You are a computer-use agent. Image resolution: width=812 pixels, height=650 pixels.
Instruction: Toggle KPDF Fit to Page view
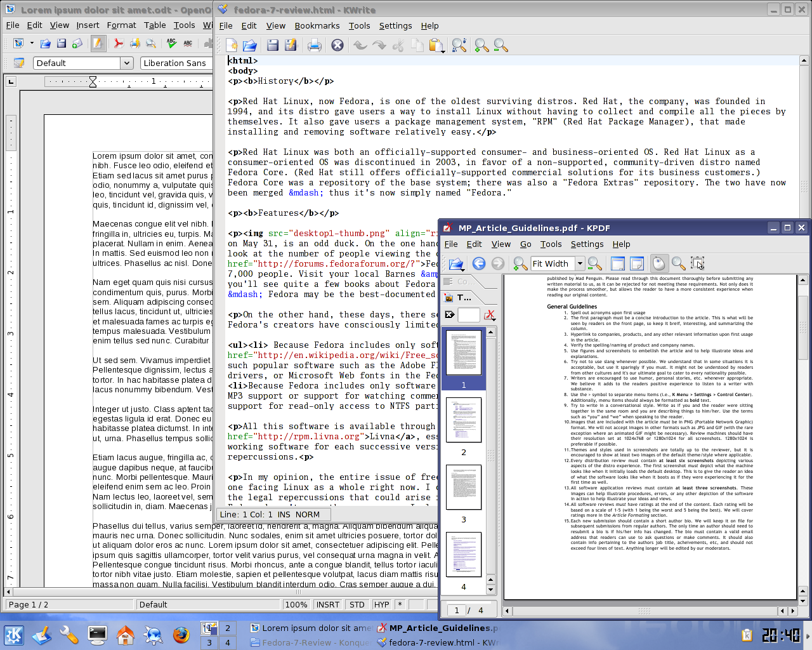pos(637,263)
